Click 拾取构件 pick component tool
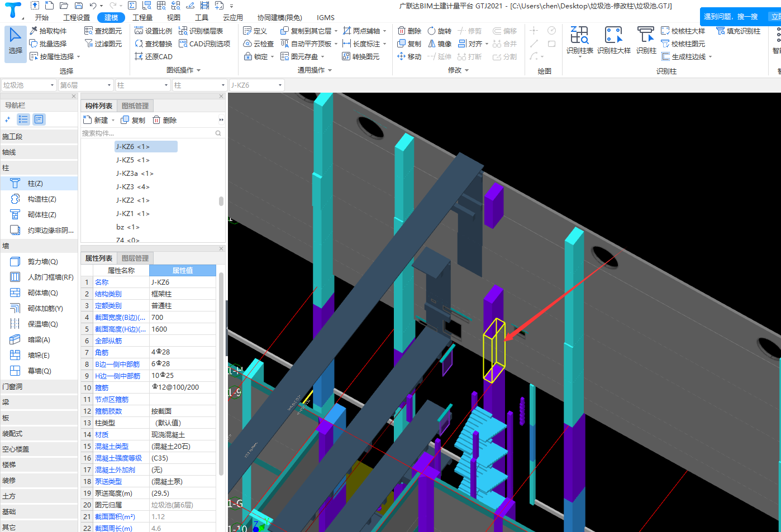Screen dimensions: 781x532 tap(49, 31)
